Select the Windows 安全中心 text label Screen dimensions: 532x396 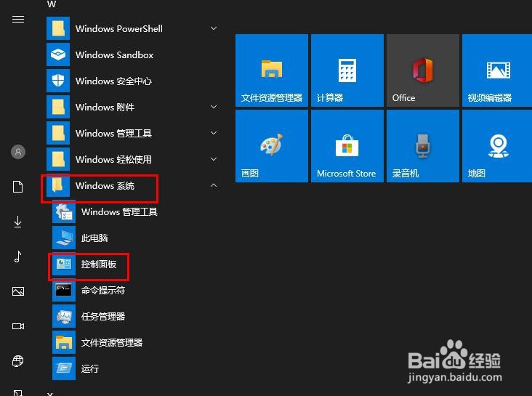113,81
